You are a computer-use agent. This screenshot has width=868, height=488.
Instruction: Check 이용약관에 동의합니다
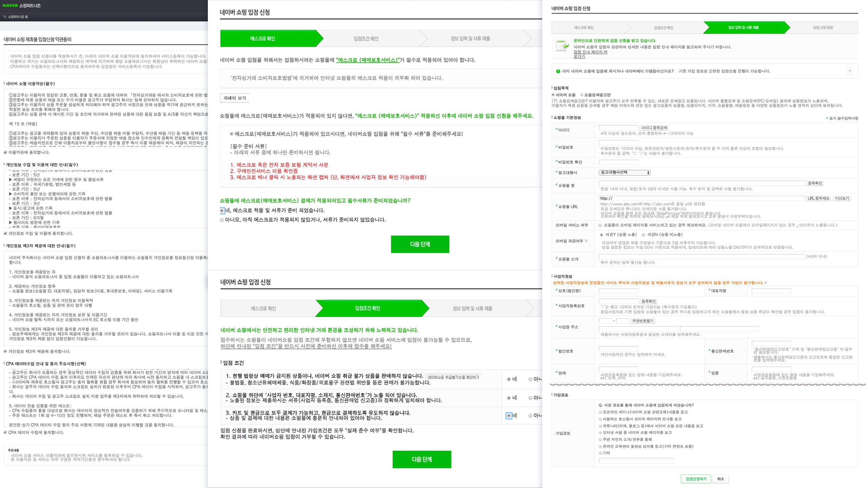point(5,152)
